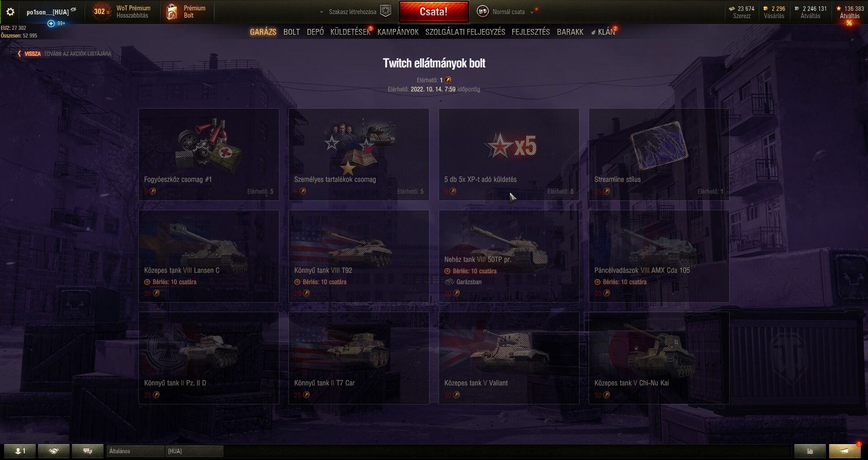Open friends handshake icon
This screenshot has height=460, width=868.
click(54, 451)
